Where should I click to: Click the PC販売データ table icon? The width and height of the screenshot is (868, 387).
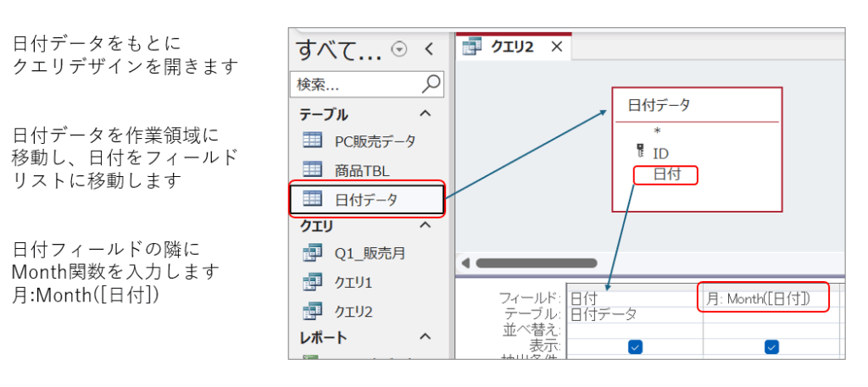[312, 141]
